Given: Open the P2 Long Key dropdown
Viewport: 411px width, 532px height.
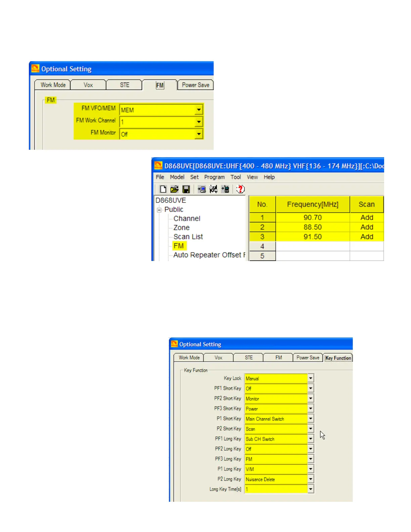Looking at the screenshot, I should (x=311, y=479).
